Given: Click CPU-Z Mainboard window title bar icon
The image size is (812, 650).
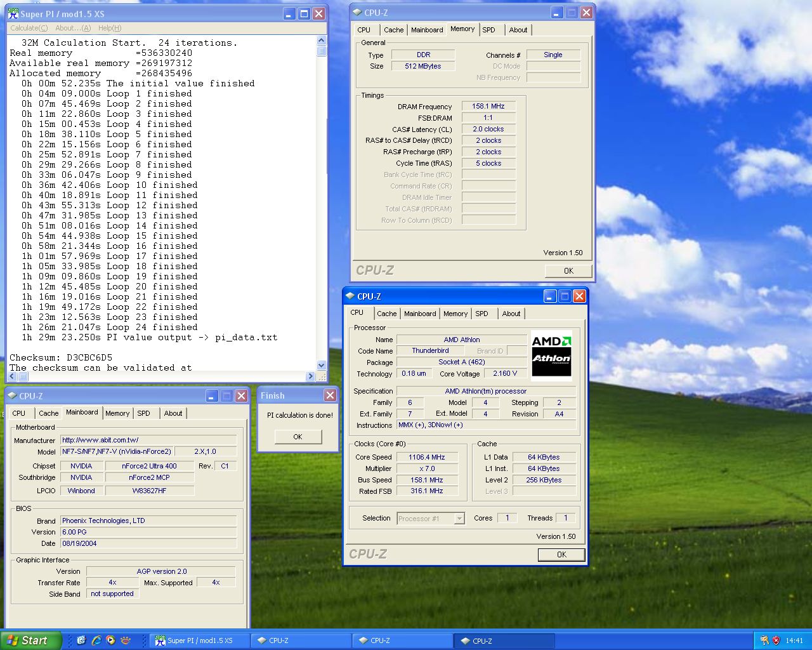Looking at the screenshot, I should pos(11,395).
